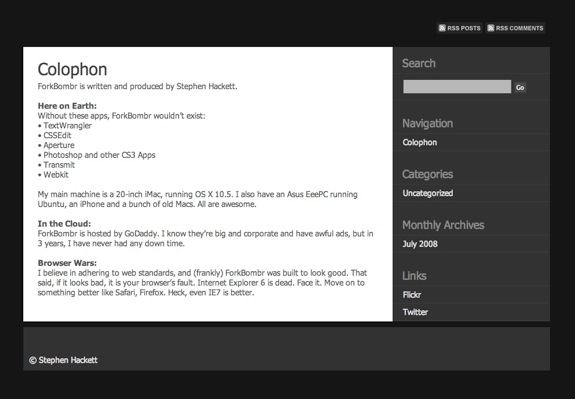The width and height of the screenshot is (575, 399).
Task: Open the RSS POSTS link text
Action: point(464,28)
